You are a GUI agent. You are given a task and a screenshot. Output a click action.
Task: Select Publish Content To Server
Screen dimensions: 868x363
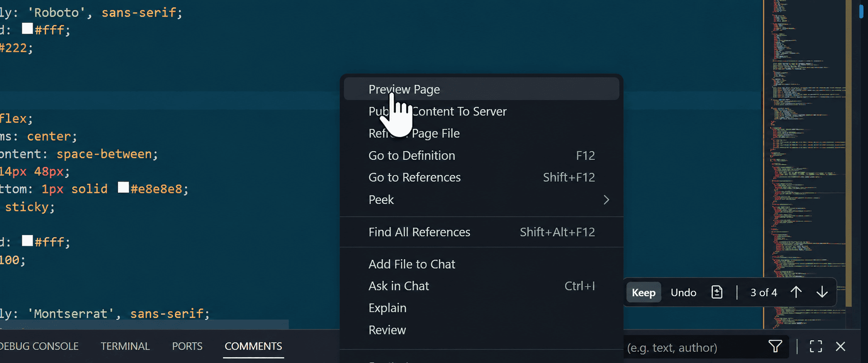pos(481,111)
